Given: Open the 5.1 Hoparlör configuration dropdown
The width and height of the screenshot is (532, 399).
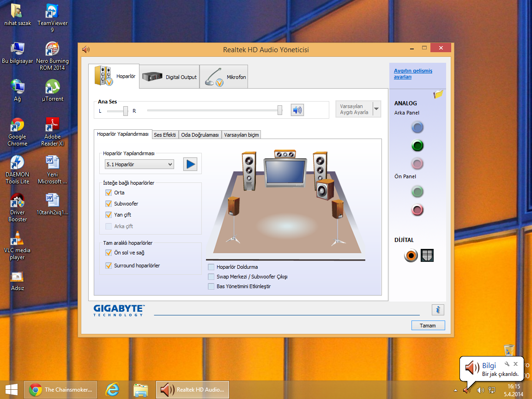Looking at the screenshot, I should click(x=139, y=164).
